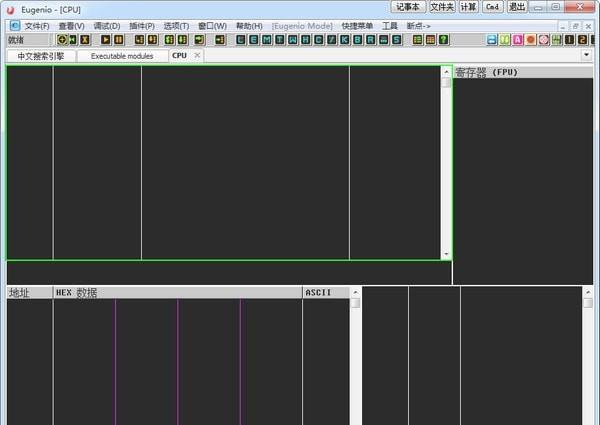600x425 pixels.
Task: Click the orange circle toolbar icon
Action: pos(531,39)
